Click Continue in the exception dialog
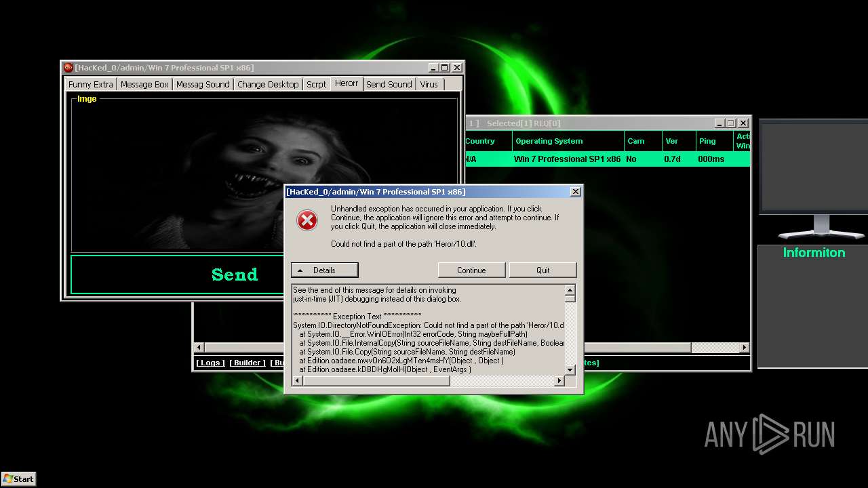This screenshot has width=868, height=488. (471, 270)
